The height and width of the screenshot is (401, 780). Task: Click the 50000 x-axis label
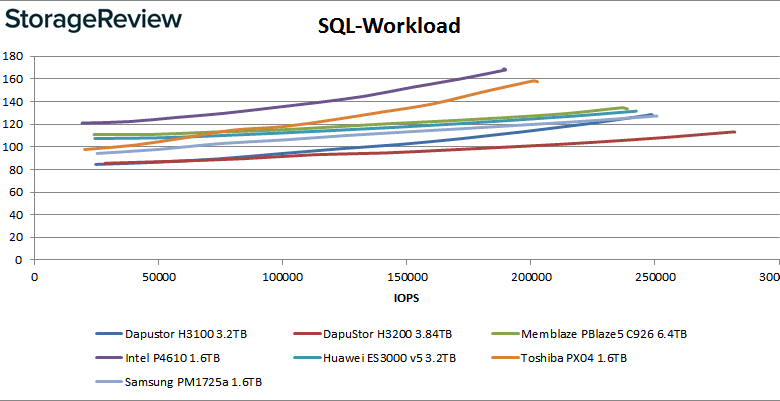(x=158, y=277)
